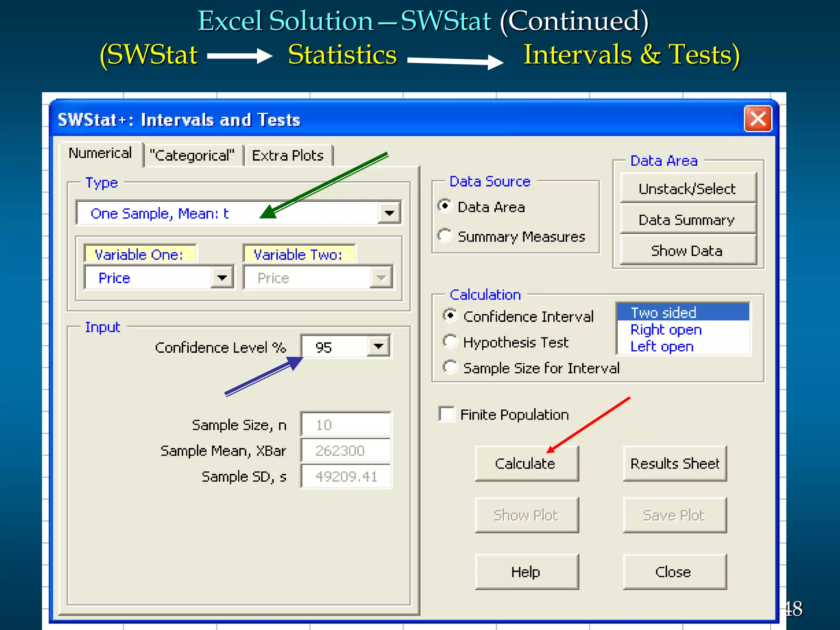Expand the Type dropdown arrow
The width and height of the screenshot is (840, 630).
pos(389,213)
